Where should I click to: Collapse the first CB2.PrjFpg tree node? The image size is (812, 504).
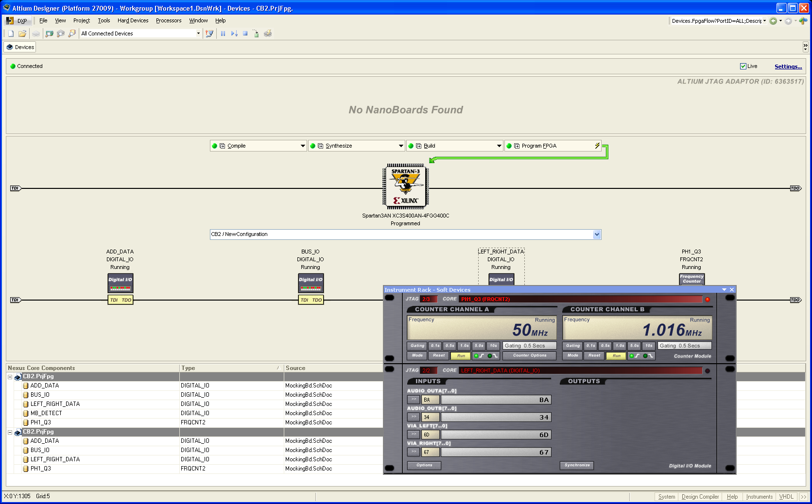10,377
